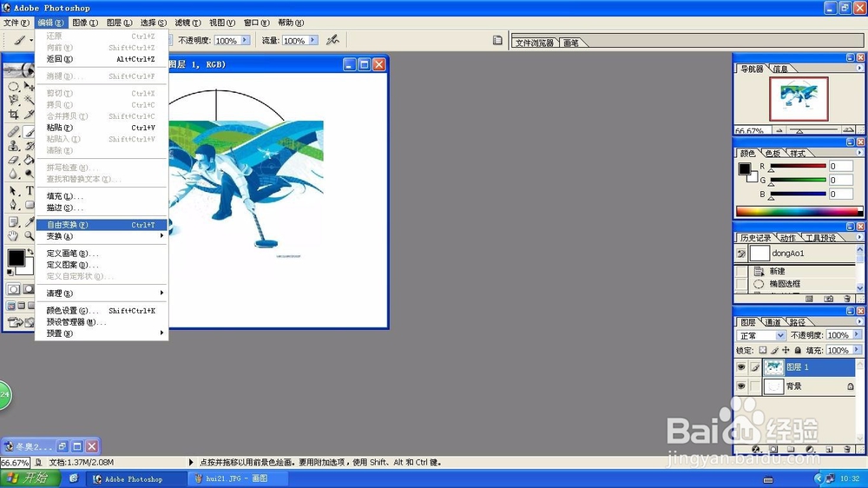Enable the airbrush icon in options bar

(x=332, y=40)
